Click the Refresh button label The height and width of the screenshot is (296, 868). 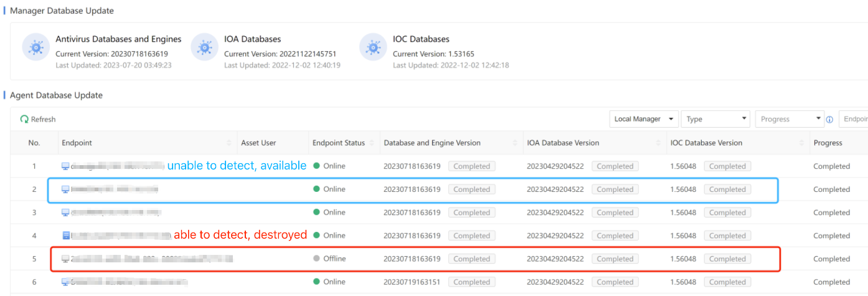(x=43, y=119)
